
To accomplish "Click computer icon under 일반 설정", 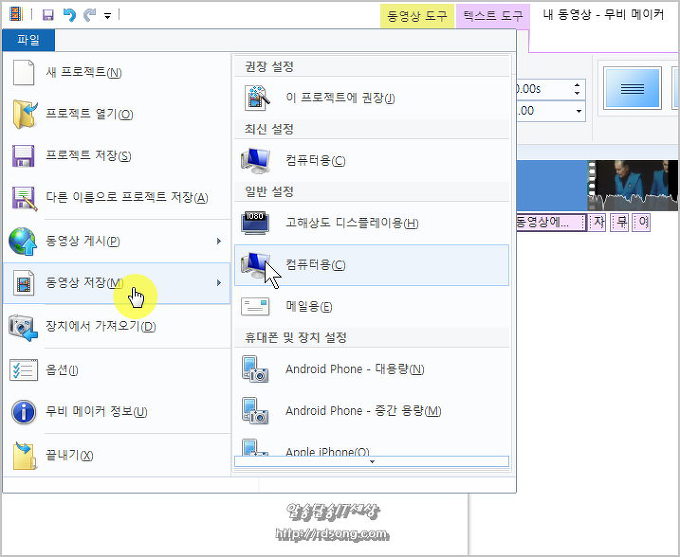I will (x=256, y=265).
